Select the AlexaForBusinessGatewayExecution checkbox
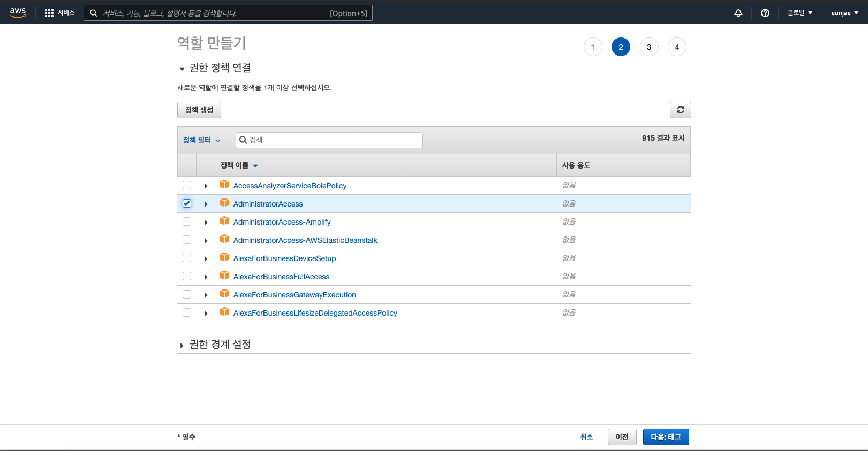Image resolution: width=868 pixels, height=451 pixels. 187,294
